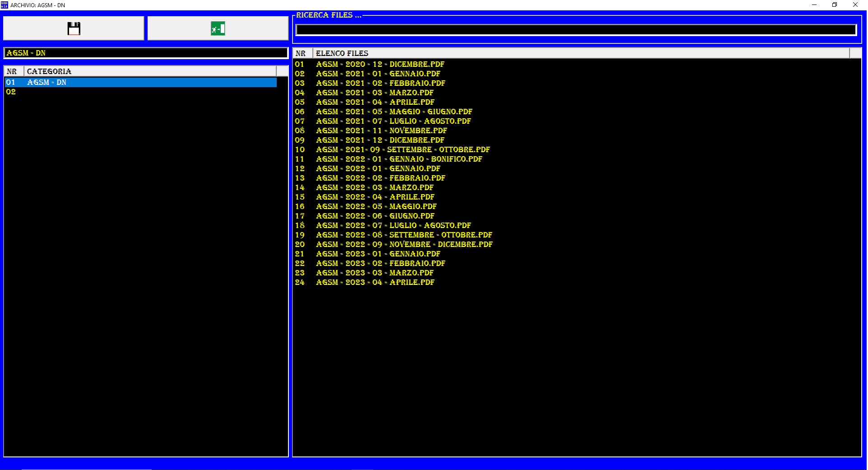Click the AGSM - DN category name field
Image resolution: width=868 pixels, height=470 pixels.
click(146, 53)
